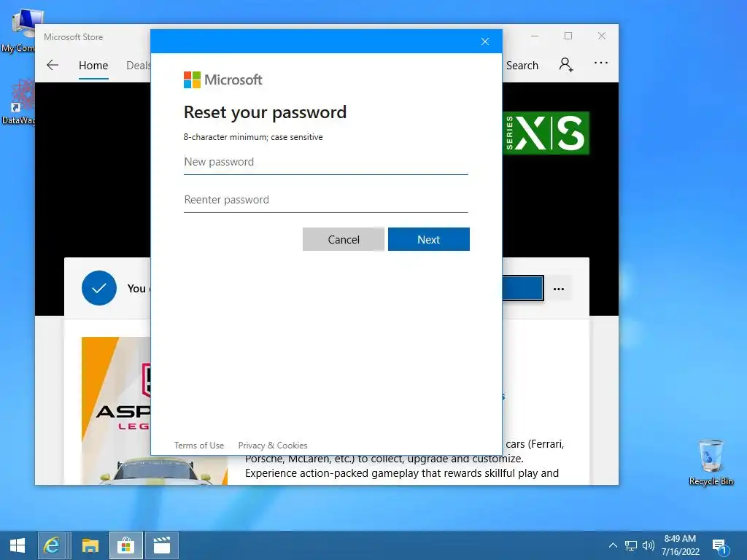Screen dimensions: 747x560
Task: Show hidden system tray icons
Action: (x=613, y=545)
